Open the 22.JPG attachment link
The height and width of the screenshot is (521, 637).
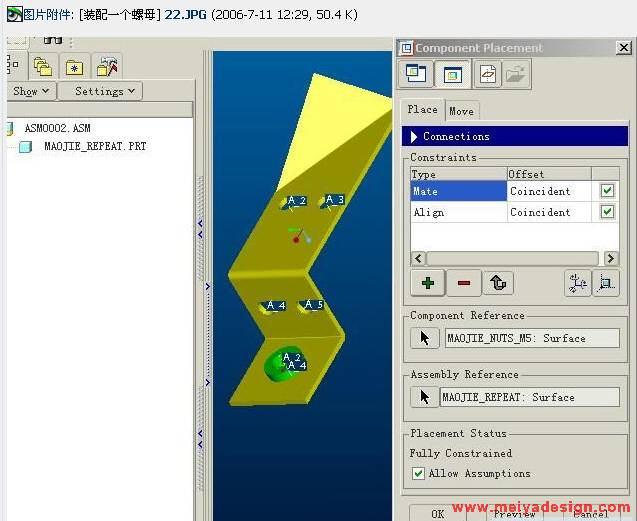click(185, 15)
